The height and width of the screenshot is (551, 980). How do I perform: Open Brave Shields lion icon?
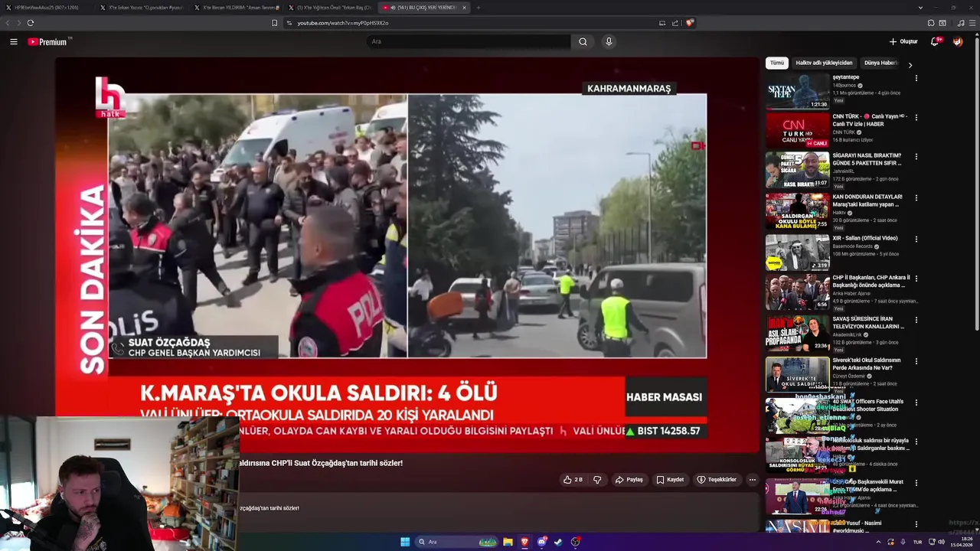tap(690, 23)
